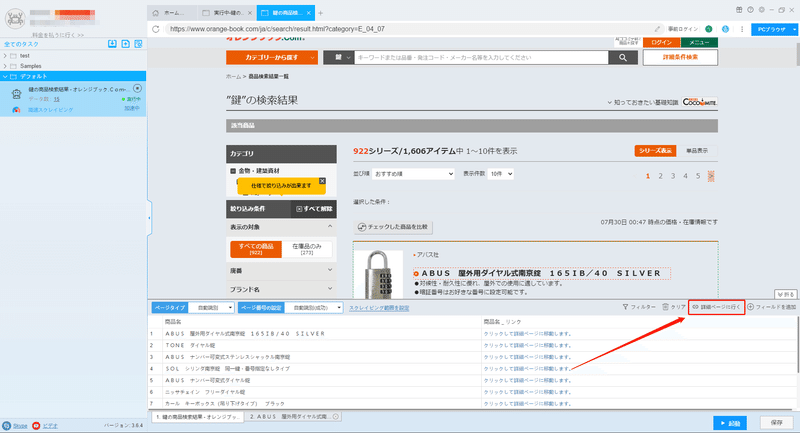Open the three-dot more options menu
Screen dimensions: 800x433
[x=742, y=29]
